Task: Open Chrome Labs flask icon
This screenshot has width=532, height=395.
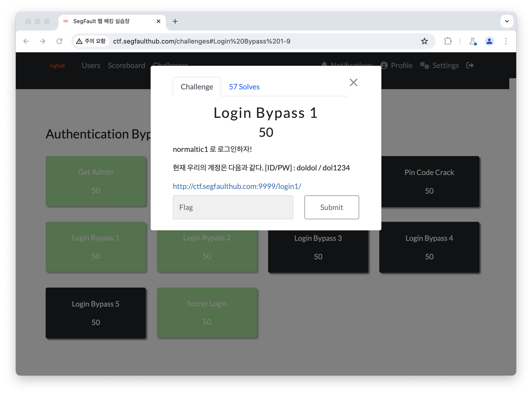Action: click(x=473, y=41)
